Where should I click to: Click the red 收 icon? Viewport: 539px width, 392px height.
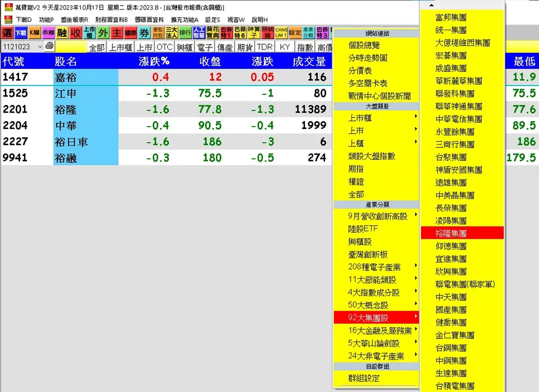[76, 33]
